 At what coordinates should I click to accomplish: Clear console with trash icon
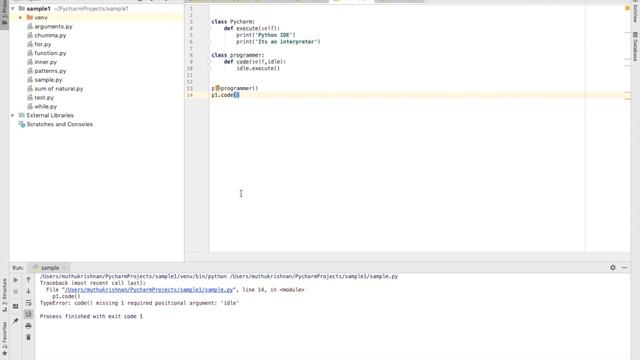[28, 337]
